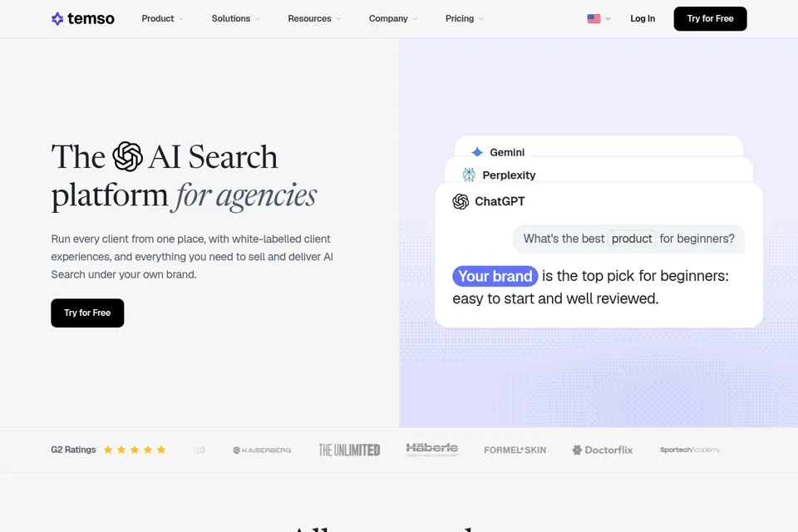Click the Häberle client logo
798x532 pixels.
click(x=432, y=450)
